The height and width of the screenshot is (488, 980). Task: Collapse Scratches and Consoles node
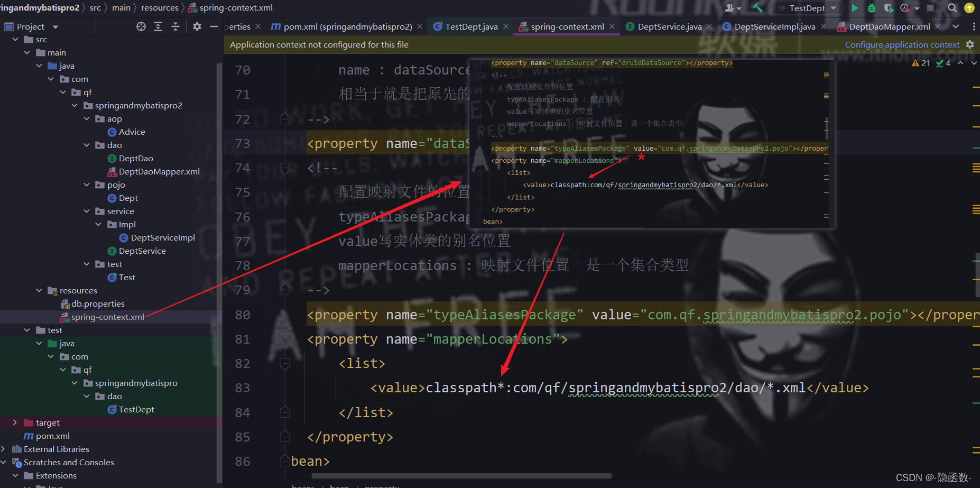click(x=3, y=463)
